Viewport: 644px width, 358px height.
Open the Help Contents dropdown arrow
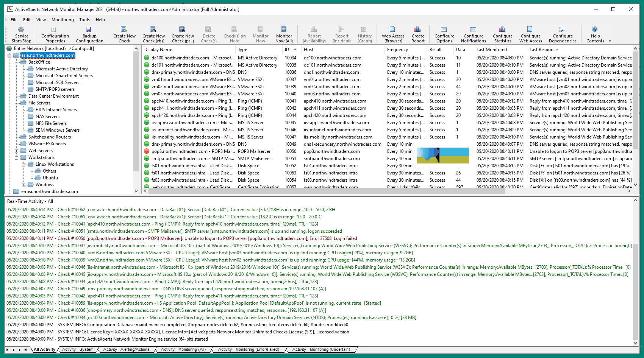click(610, 41)
